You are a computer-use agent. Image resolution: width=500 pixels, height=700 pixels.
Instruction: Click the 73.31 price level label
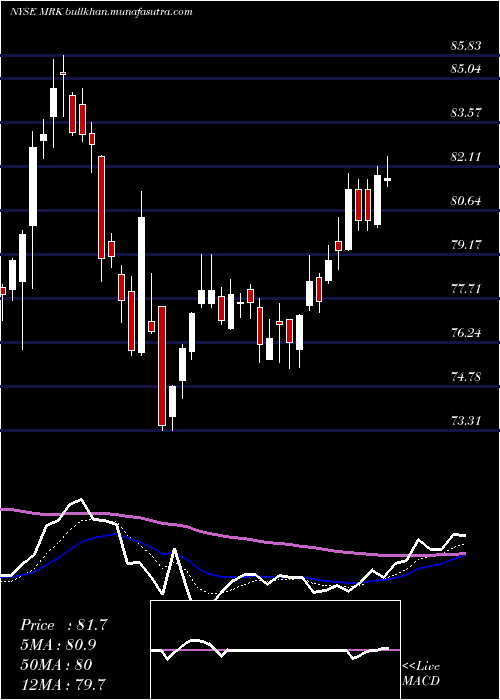(x=467, y=421)
